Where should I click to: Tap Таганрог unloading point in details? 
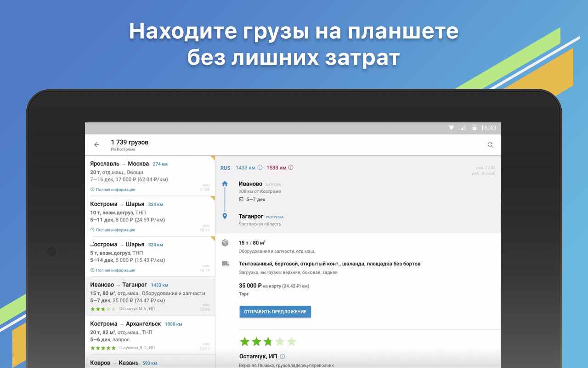coord(251,216)
